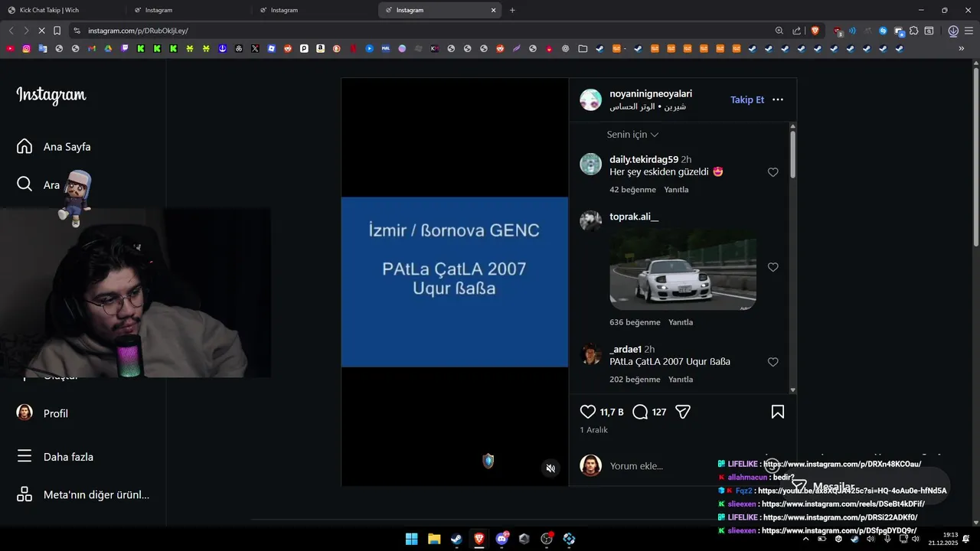Screen dimensions: 980x551
Task: Like daily.tekirdag59's comment
Action: (773, 172)
